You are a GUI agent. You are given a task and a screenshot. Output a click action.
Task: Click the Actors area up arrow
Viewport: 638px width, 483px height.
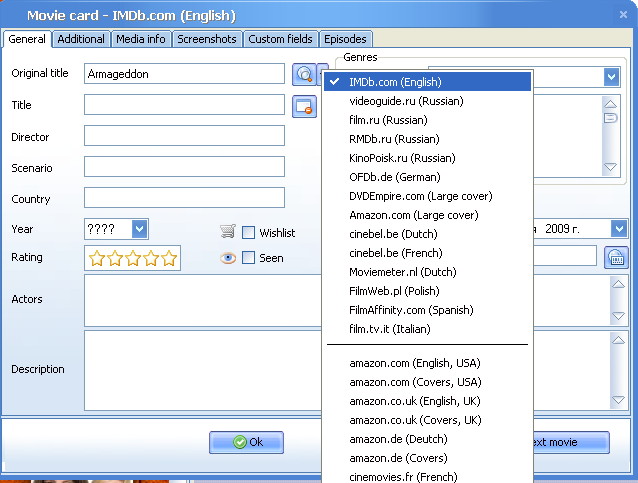[618, 284]
